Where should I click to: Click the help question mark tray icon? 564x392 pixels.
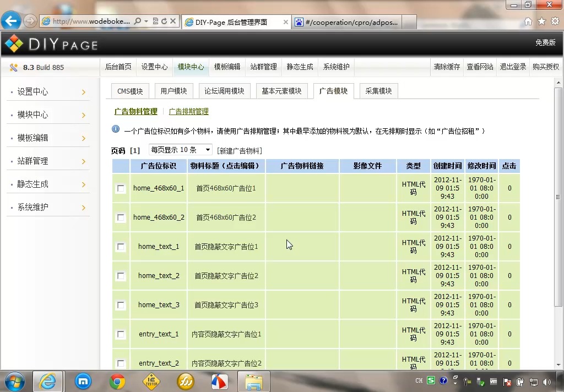click(x=443, y=380)
